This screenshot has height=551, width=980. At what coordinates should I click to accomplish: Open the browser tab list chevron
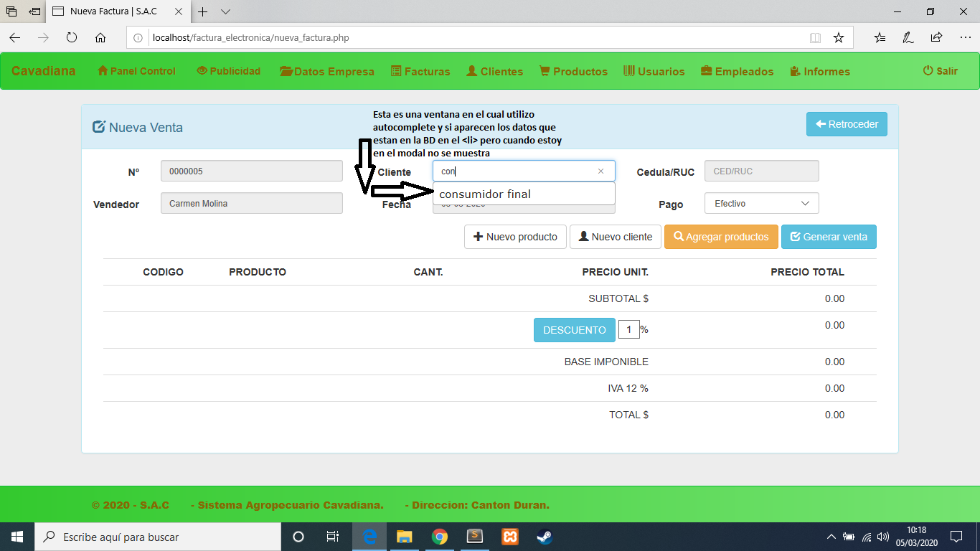(x=225, y=11)
